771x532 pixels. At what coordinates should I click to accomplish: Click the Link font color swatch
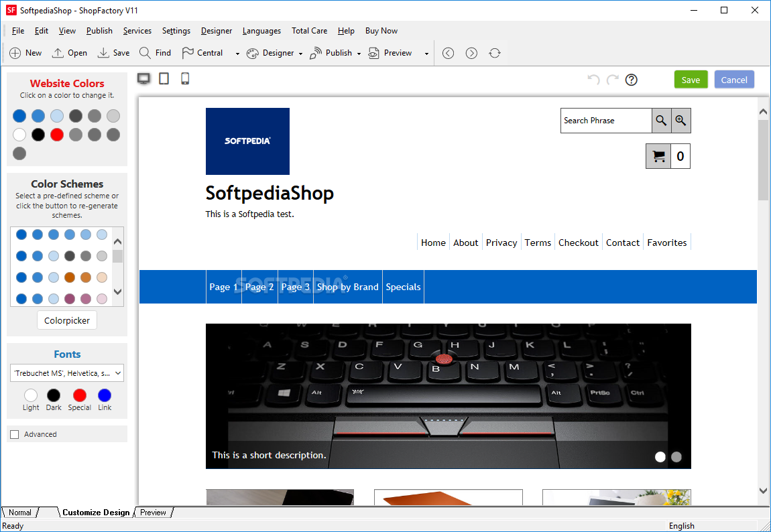coord(105,395)
